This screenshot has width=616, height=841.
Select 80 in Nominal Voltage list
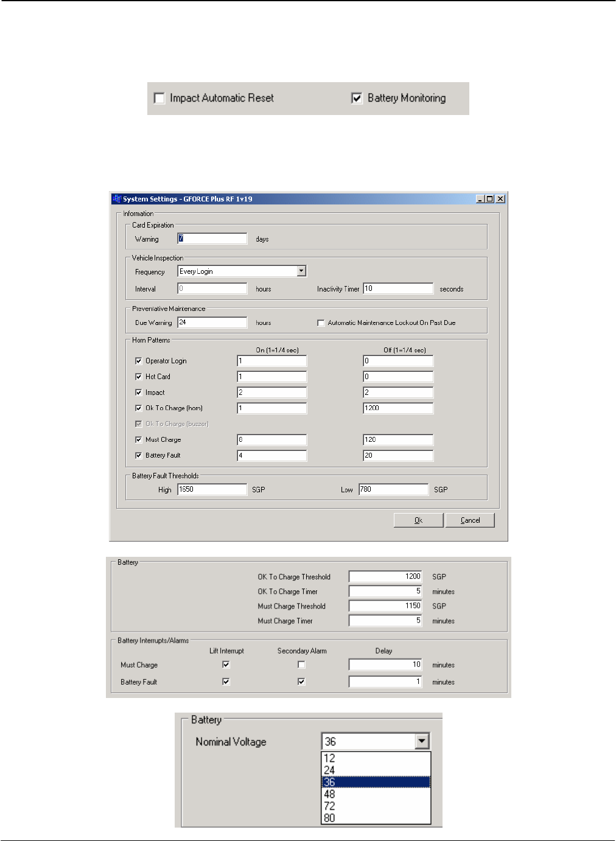tap(376, 818)
